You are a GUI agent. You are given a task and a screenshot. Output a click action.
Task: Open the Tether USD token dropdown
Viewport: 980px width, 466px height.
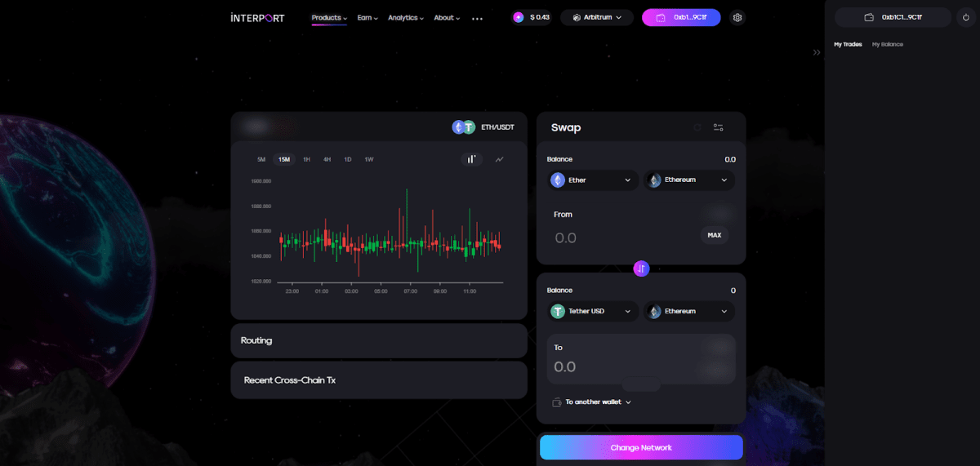point(593,311)
